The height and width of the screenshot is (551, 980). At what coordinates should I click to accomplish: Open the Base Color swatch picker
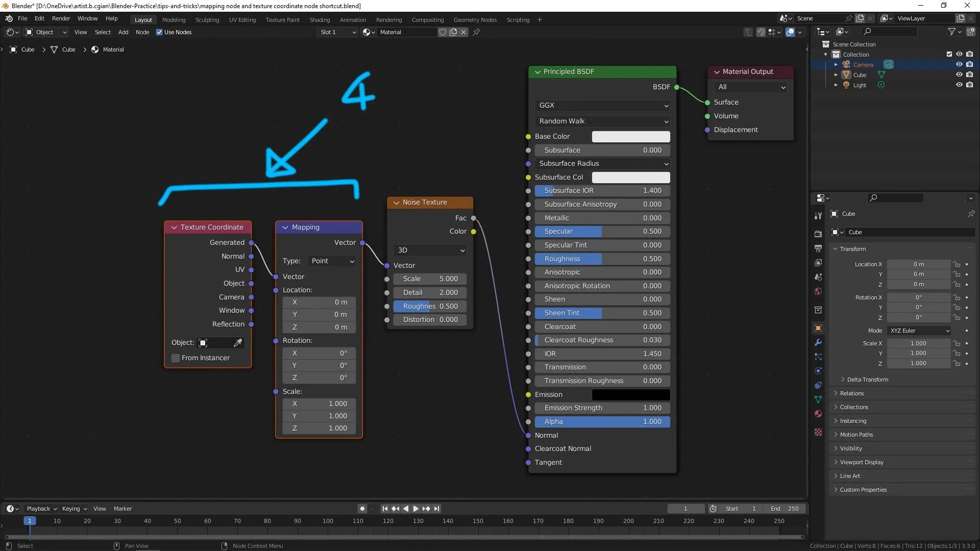point(631,136)
